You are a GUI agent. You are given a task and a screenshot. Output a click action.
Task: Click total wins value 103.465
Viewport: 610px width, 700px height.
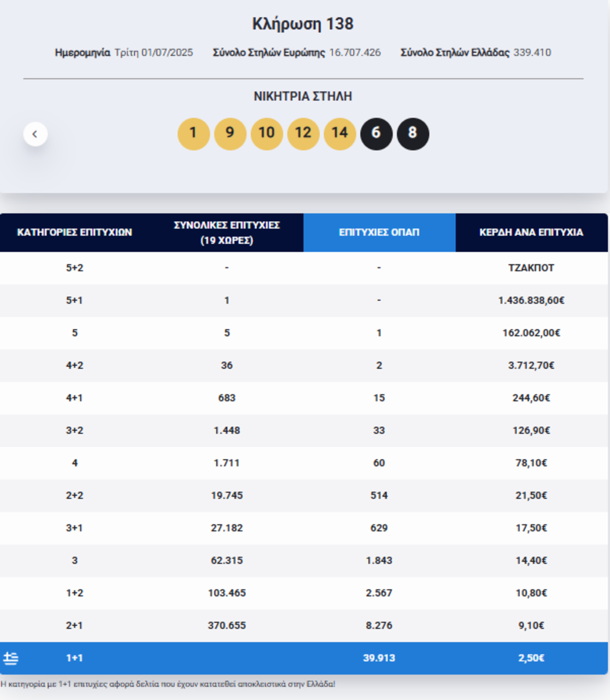pos(227,594)
